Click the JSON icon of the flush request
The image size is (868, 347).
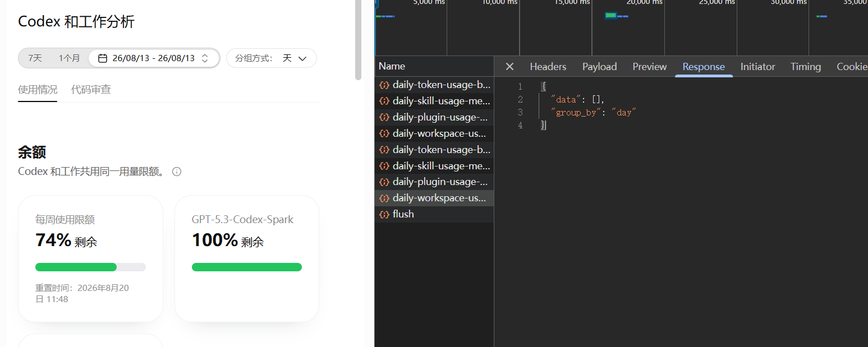pyautogui.click(x=384, y=214)
